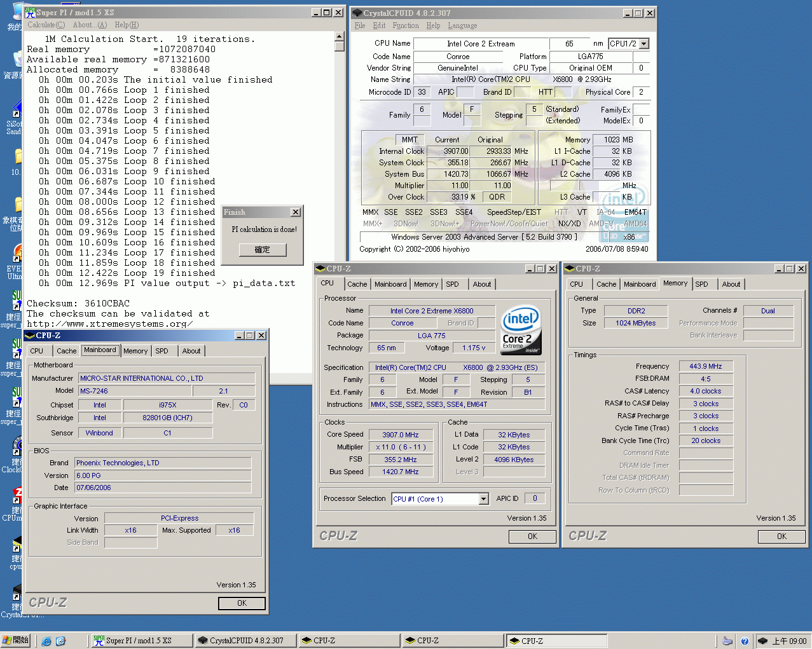
Task: Open the Calculate menu in Super PI
Action: pyautogui.click(x=46, y=25)
